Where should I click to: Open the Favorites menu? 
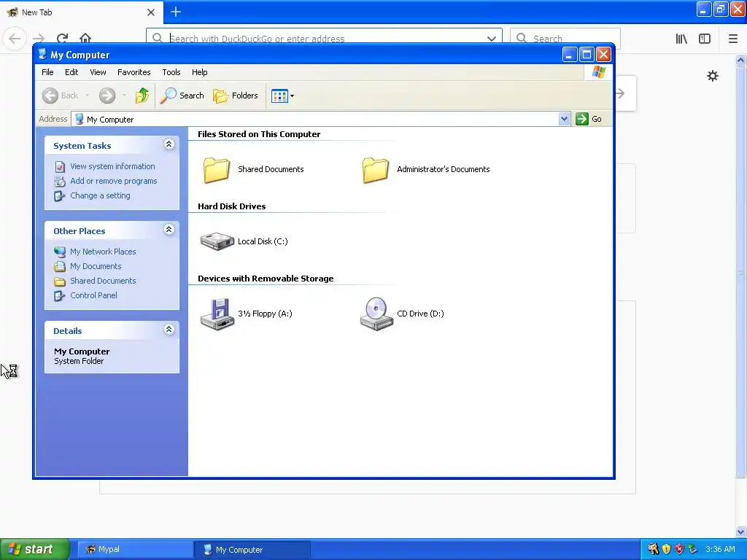pyautogui.click(x=134, y=72)
